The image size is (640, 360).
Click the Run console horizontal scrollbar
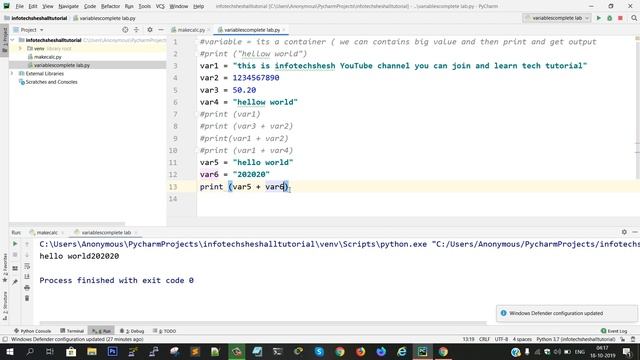263,323
